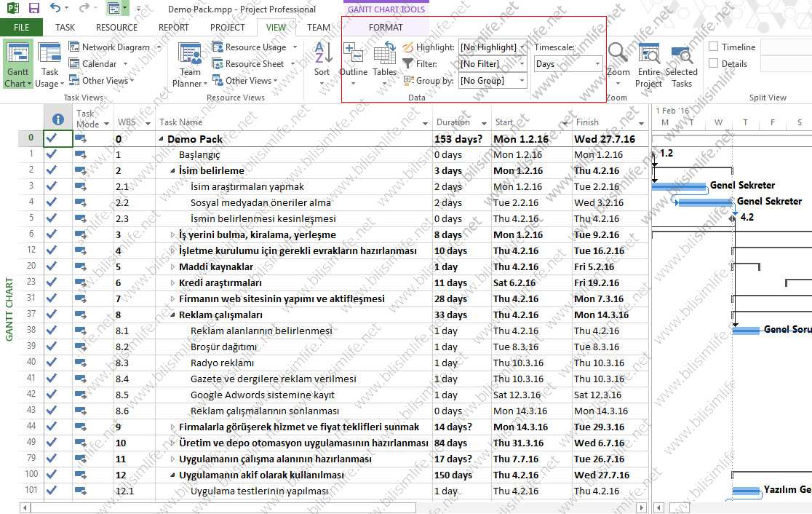Switch to the TEAM ribbon tab
812x514 pixels.
319,28
